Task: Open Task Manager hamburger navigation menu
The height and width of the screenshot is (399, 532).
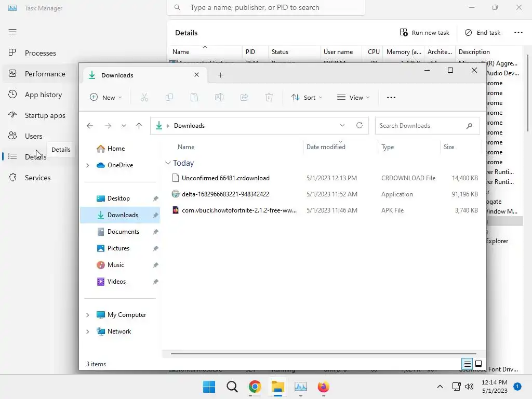Action: [x=12, y=32]
